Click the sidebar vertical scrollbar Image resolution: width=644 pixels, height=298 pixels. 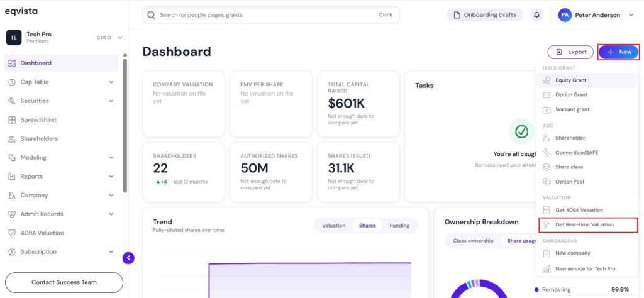click(125, 125)
